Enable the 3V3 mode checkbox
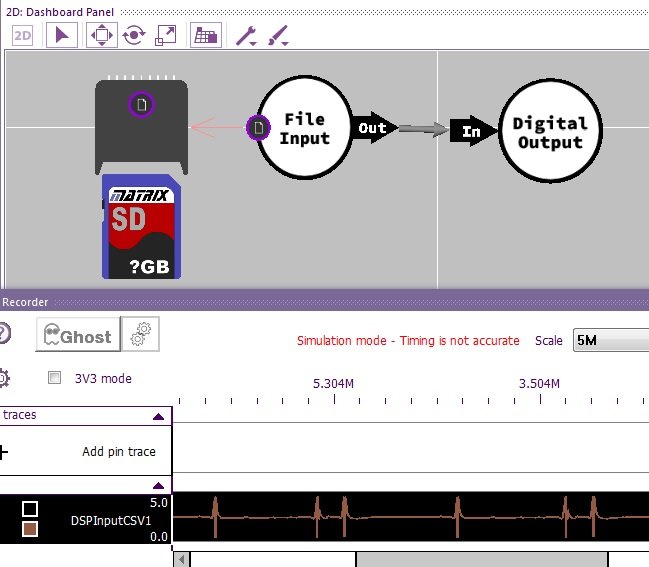The image size is (649, 567). (x=55, y=379)
